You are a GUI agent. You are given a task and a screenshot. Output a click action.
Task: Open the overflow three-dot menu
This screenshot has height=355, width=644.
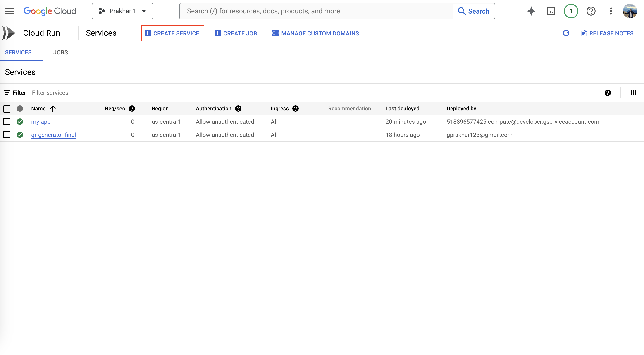coord(611,11)
